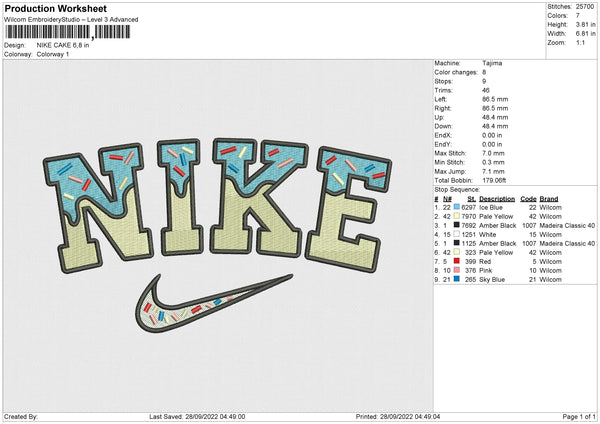The width and height of the screenshot is (600, 424).
Task: Click the Amber Black swatch in stop row 5
Action: click(457, 243)
